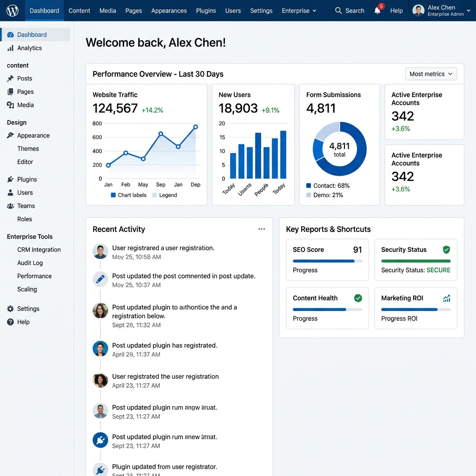Click the pencil icon in activity feed
476x476 pixels.
[x=100, y=279]
